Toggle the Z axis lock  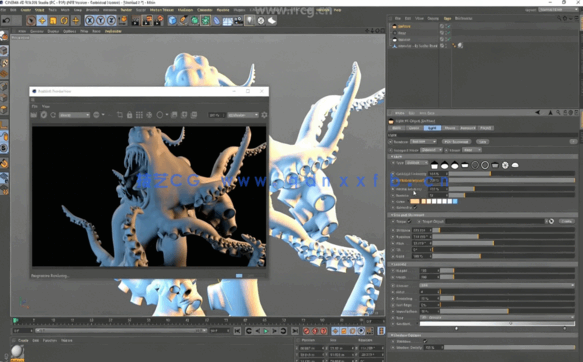[111, 20]
